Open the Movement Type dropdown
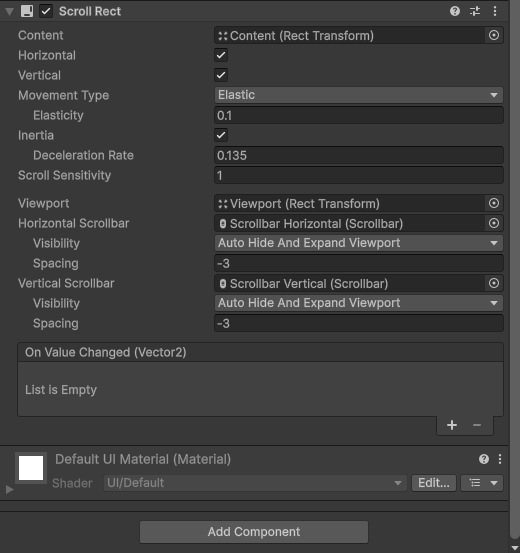The height and width of the screenshot is (553, 520). click(359, 95)
